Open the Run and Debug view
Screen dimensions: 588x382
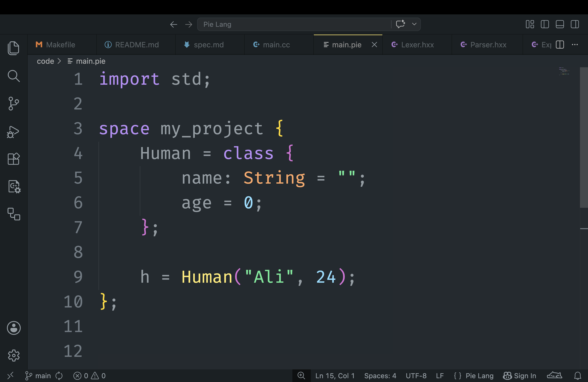coord(13,132)
